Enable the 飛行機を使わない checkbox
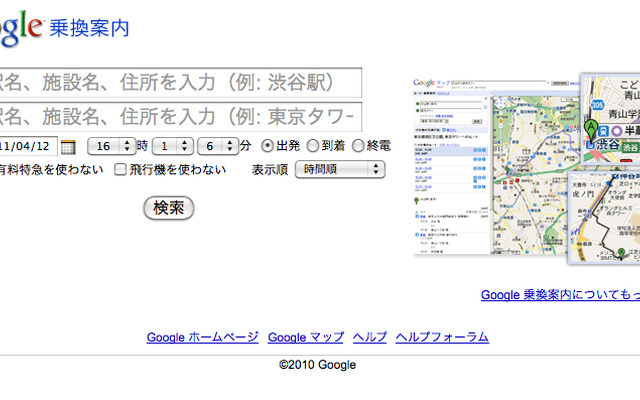 pyautogui.click(x=120, y=169)
